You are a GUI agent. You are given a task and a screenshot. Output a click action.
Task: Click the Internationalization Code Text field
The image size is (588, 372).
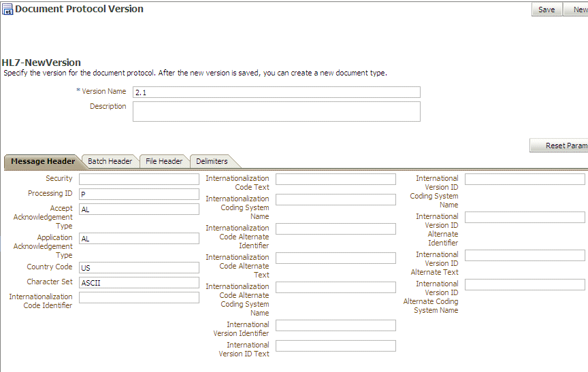tap(336, 180)
